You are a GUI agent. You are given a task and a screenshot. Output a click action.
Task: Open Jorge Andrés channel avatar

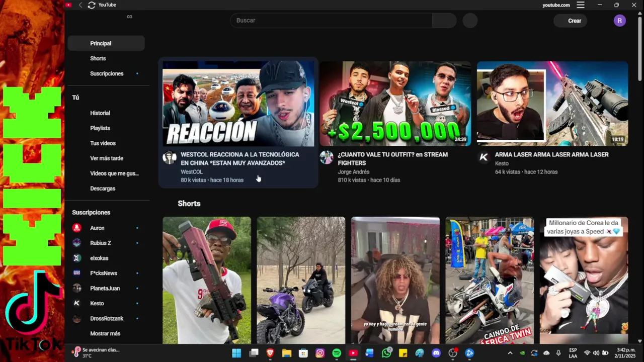[327, 157]
